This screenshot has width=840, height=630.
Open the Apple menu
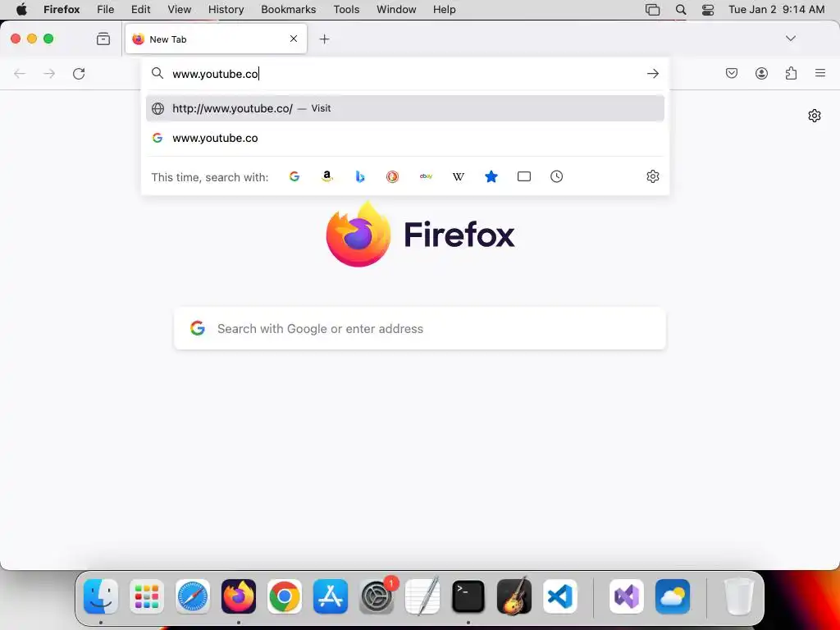(21, 9)
